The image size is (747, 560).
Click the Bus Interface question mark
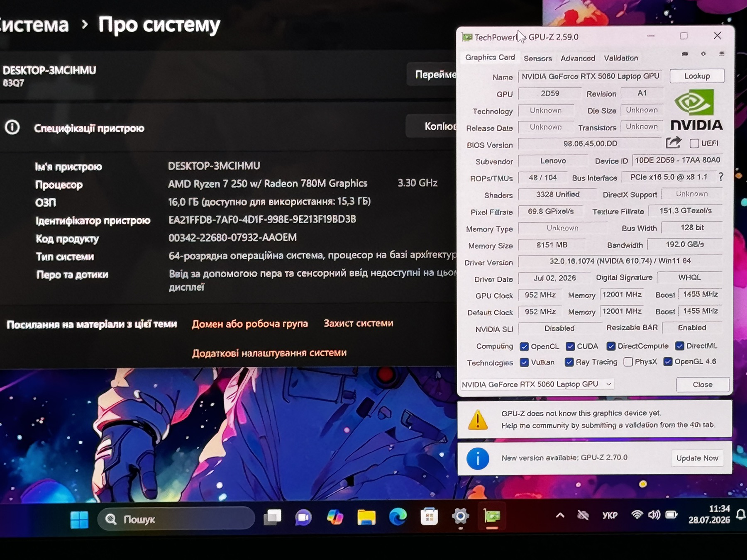(x=721, y=177)
